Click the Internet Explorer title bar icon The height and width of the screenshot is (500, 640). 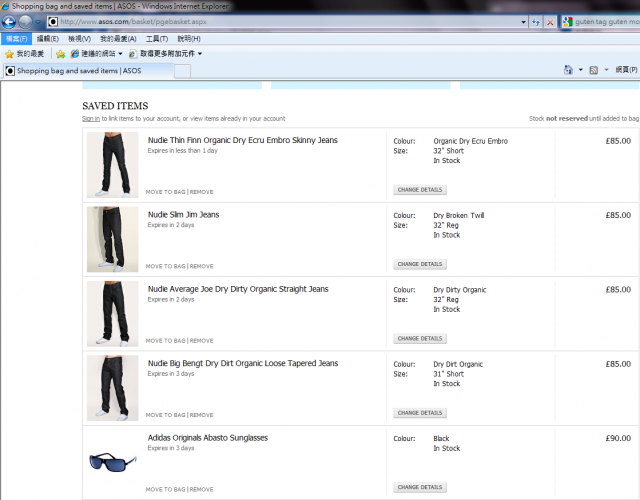[x=5, y=6]
